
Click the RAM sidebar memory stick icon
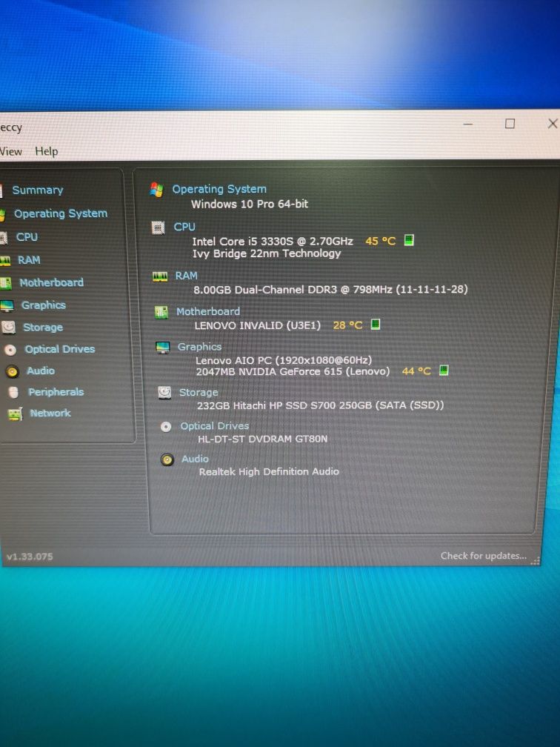(x=5, y=261)
